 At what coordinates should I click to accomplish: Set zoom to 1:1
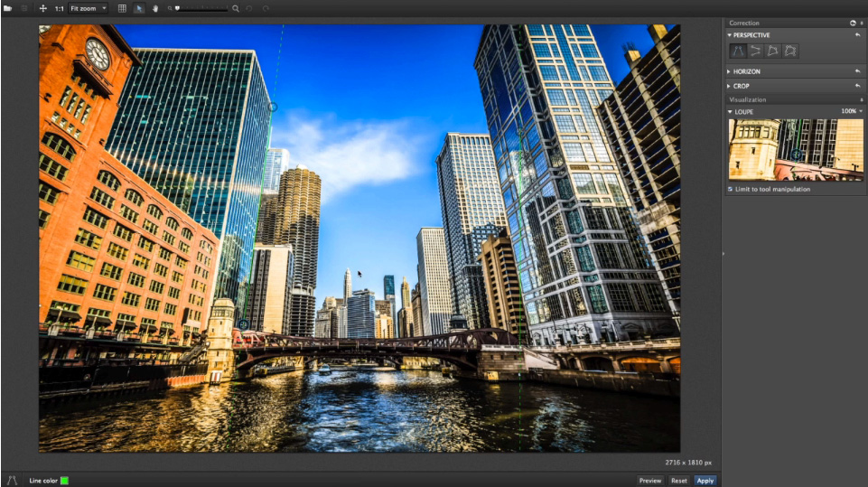tap(59, 9)
